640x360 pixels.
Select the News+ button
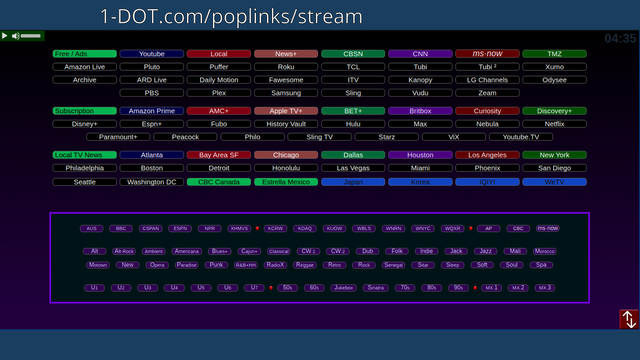tap(286, 54)
